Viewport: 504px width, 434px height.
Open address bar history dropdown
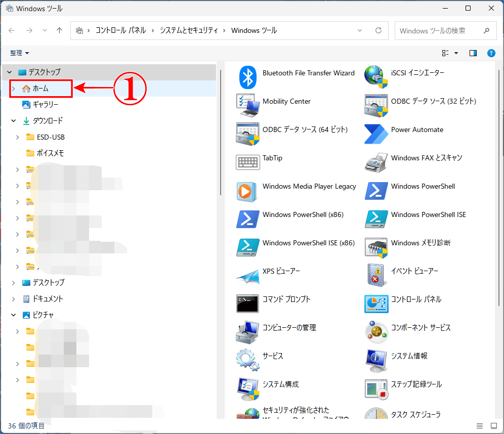tap(360, 30)
